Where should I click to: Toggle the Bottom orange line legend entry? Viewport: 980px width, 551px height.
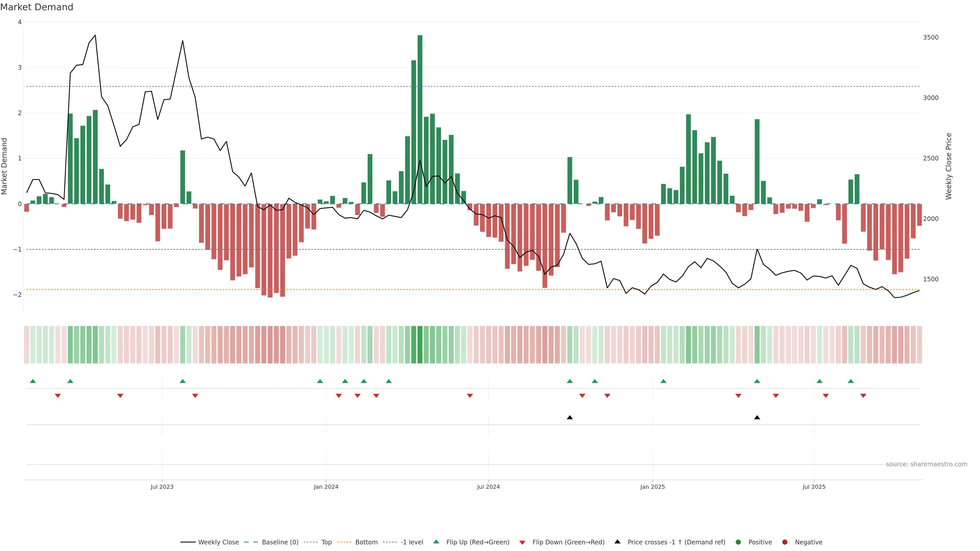[366, 542]
